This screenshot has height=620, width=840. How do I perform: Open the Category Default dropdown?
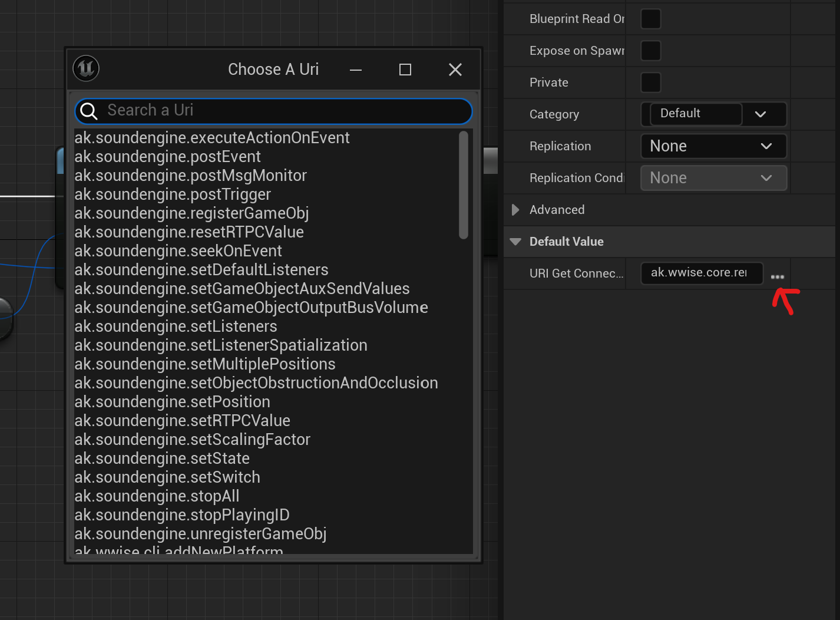click(714, 114)
